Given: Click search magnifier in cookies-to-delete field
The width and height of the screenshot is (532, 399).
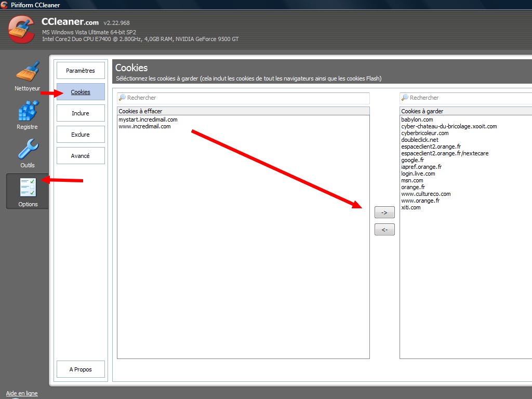Looking at the screenshot, I should point(122,98).
